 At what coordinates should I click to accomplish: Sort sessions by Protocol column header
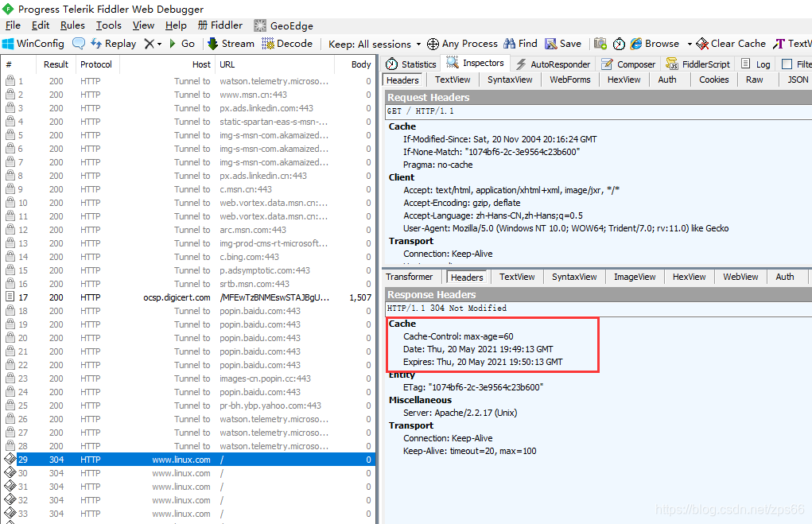[x=96, y=64]
